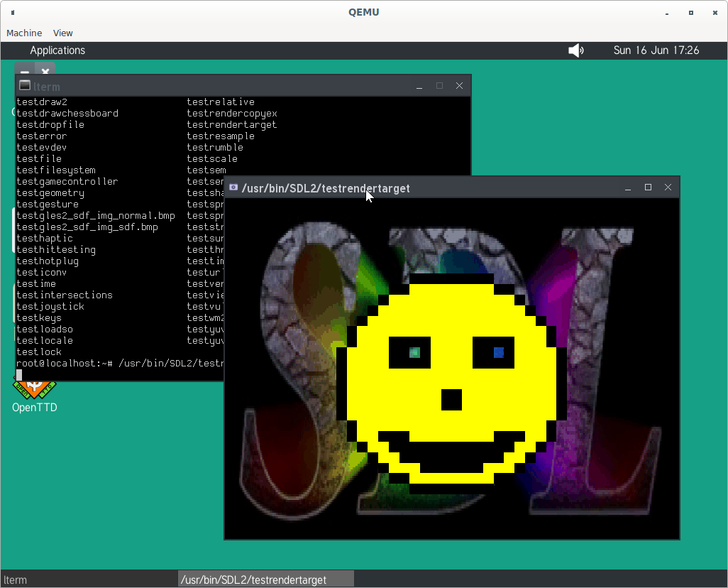Click 'testhaptic' in the terminal listing

[x=45, y=239]
